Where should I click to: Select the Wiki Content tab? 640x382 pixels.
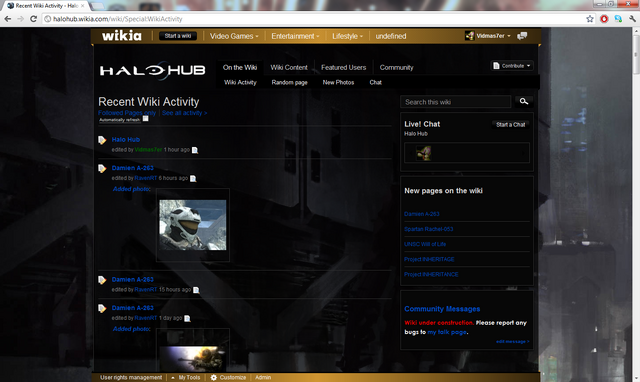point(289,67)
